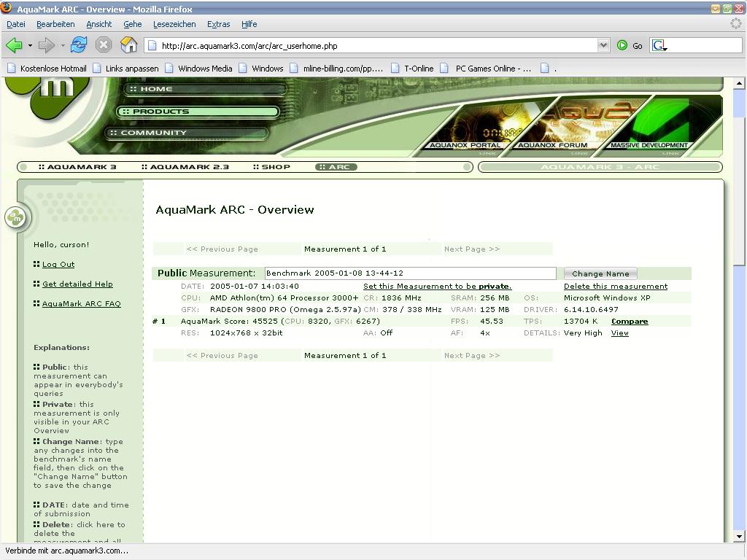Open the Extras menu
Screen dimensions: 747x560
(x=219, y=24)
